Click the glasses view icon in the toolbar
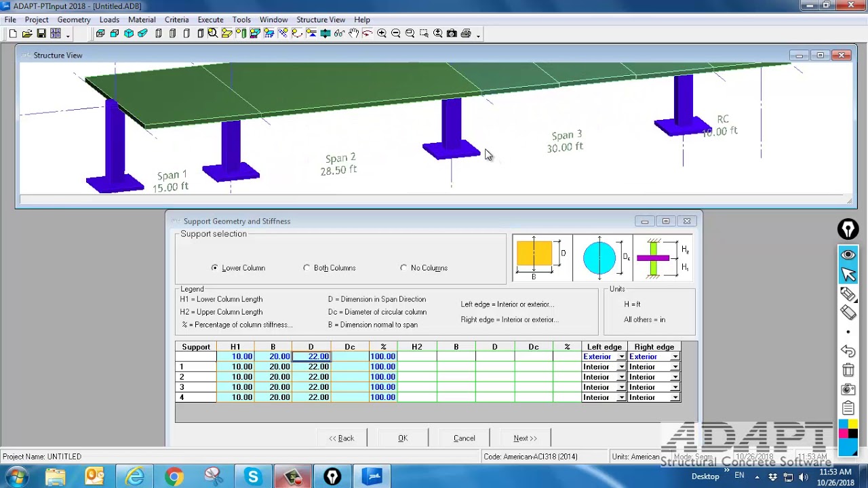The image size is (868, 488). [x=339, y=33]
